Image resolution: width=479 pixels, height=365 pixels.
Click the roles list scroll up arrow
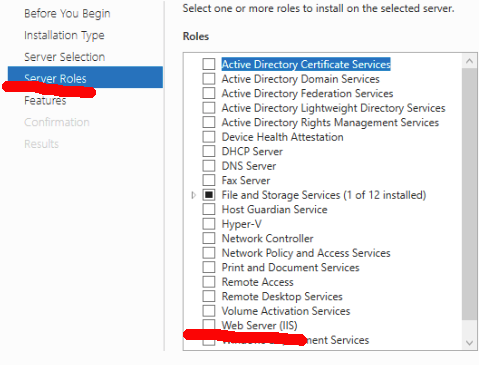click(x=469, y=61)
